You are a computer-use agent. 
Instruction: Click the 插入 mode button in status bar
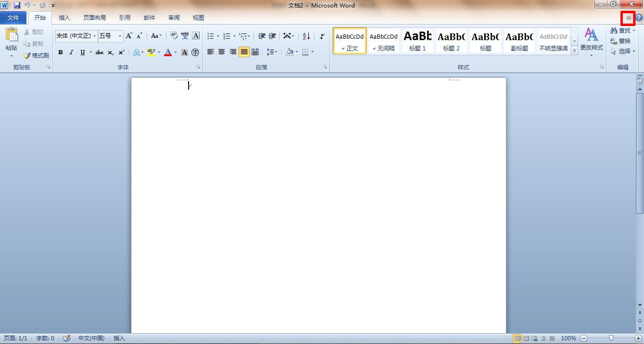119,338
